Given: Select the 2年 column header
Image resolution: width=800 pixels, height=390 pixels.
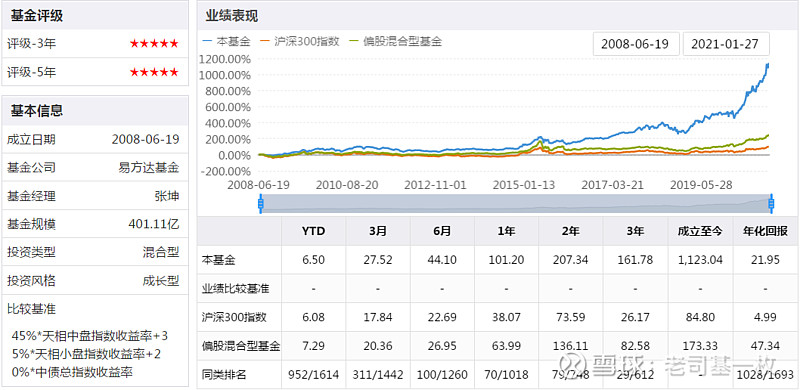Looking at the screenshot, I should coord(570,231).
